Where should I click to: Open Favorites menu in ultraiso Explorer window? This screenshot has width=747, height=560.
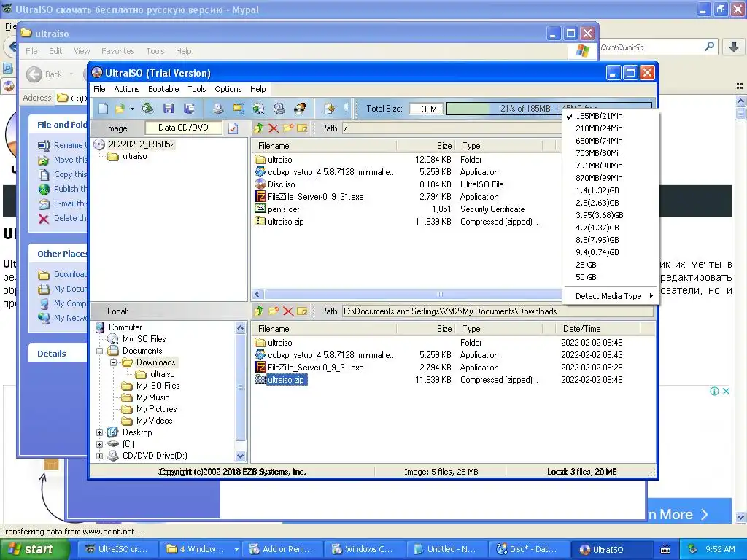(x=117, y=51)
